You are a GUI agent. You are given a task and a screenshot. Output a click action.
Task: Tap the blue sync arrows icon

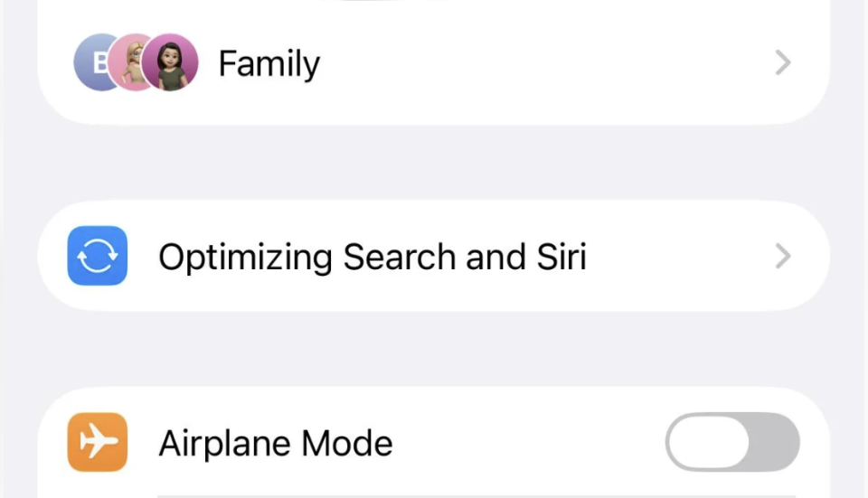pyautogui.click(x=98, y=256)
